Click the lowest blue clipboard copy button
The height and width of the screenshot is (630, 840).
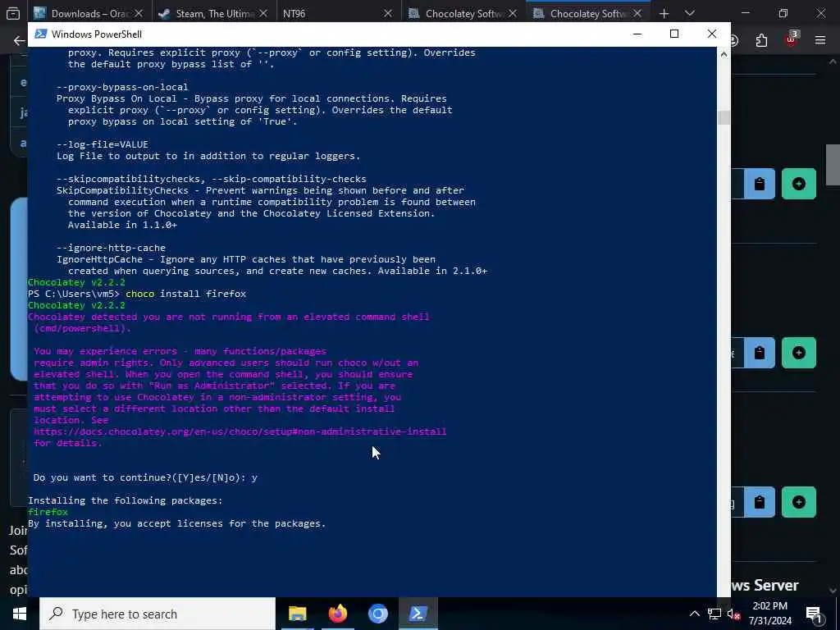click(760, 503)
